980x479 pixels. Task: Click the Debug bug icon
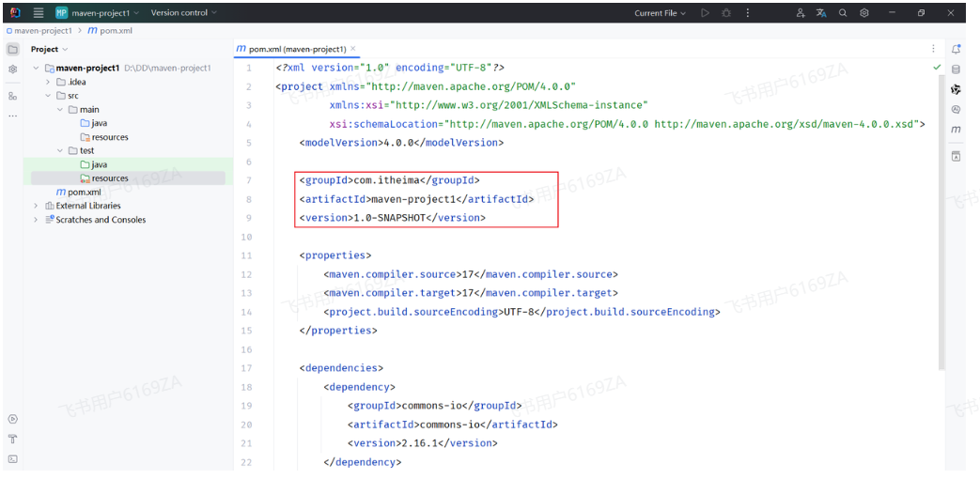click(726, 13)
